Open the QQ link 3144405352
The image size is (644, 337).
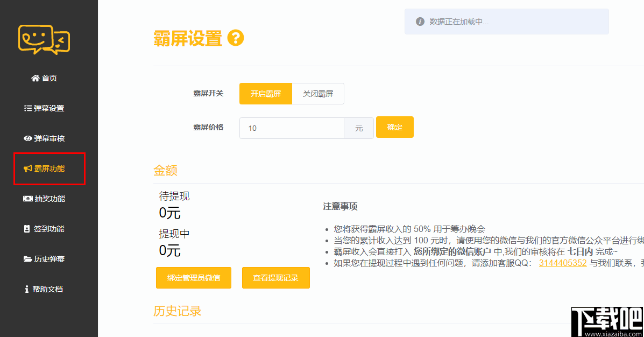tap(563, 263)
